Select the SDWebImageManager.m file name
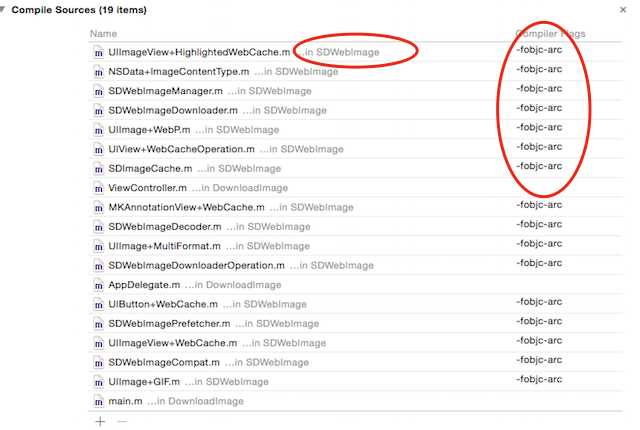640x430 pixels. click(x=165, y=91)
